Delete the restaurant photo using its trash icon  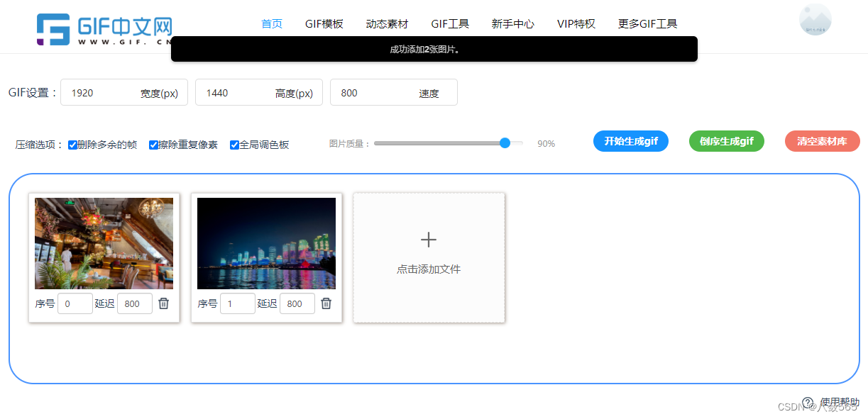tap(163, 303)
